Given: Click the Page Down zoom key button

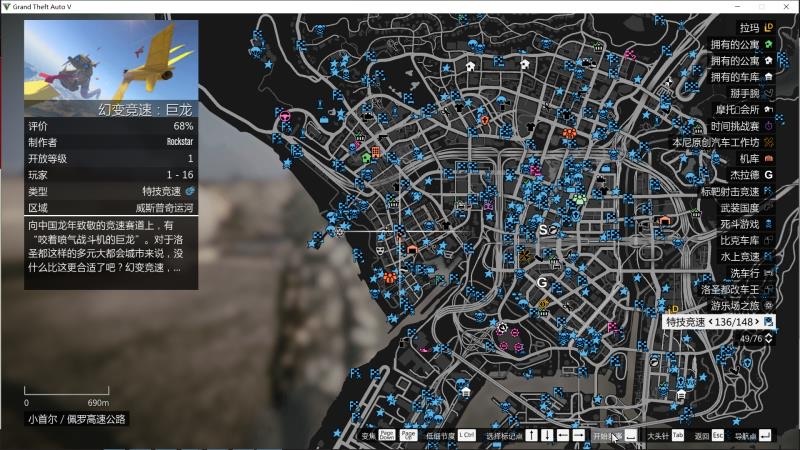Looking at the screenshot, I should pyautogui.click(x=387, y=435).
